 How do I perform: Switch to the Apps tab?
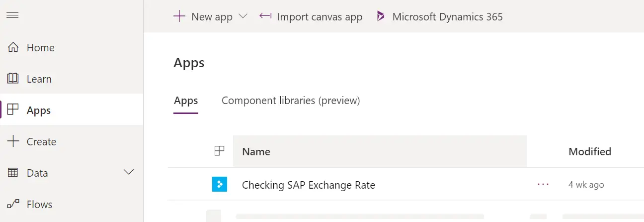186,101
